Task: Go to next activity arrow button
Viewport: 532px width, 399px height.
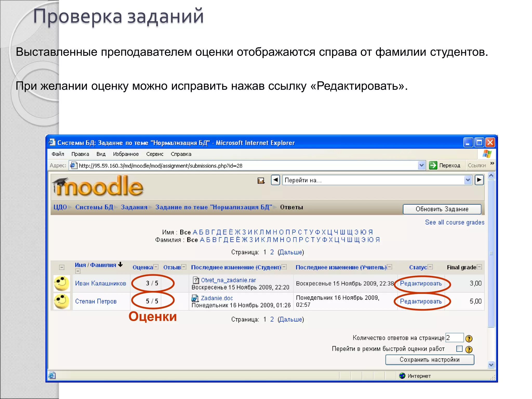Action: tap(479, 180)
